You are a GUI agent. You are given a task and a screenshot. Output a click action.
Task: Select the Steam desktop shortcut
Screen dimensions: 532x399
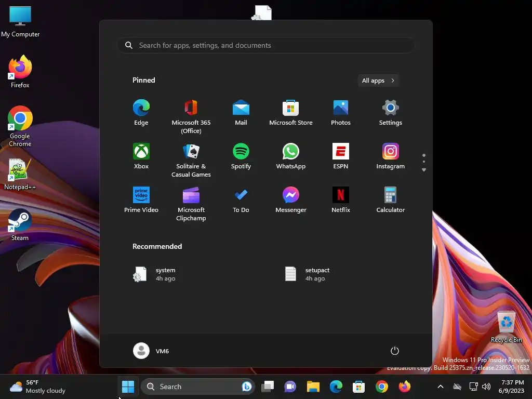tap(20, 225)
